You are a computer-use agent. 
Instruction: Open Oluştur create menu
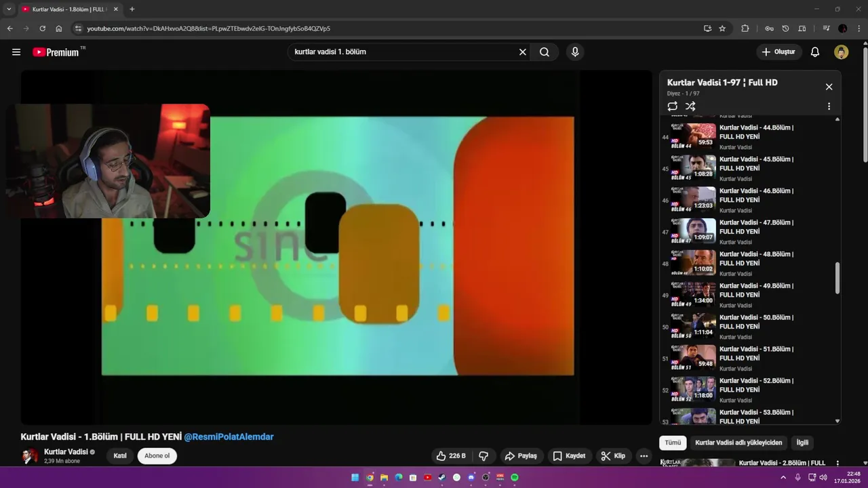coord(779,52)
